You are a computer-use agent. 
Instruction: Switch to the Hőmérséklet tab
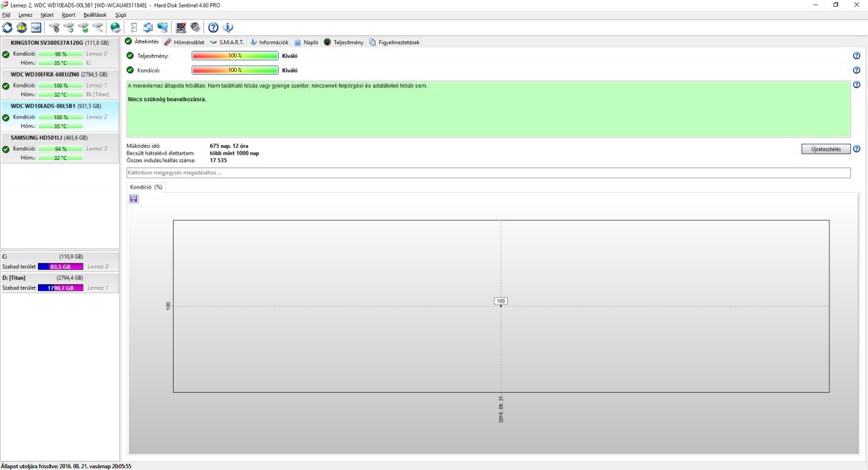pyautogui.click(x=184, y=42)
